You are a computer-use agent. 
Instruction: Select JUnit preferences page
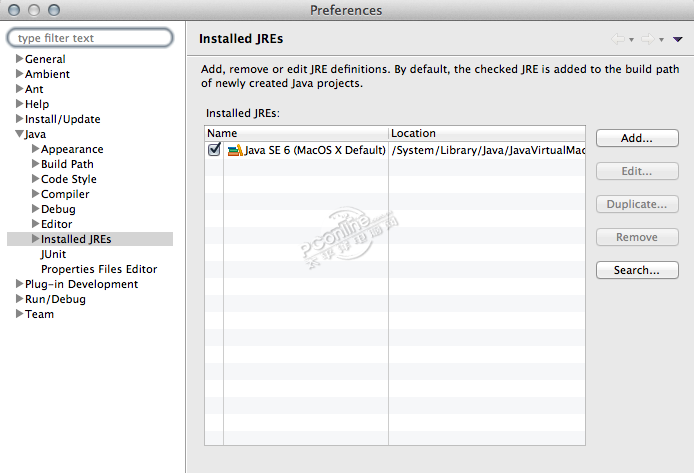click(x=53, y=254)
